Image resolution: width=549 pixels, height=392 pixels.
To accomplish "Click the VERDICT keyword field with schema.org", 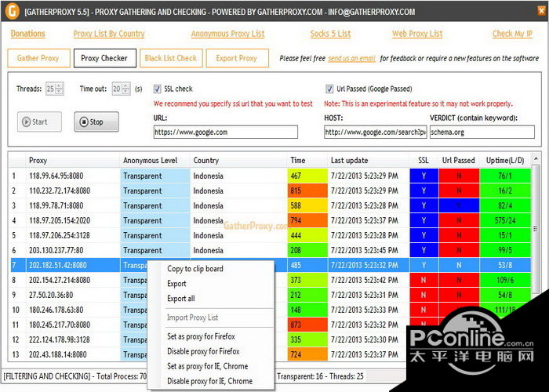I will (x=482, y=132).
